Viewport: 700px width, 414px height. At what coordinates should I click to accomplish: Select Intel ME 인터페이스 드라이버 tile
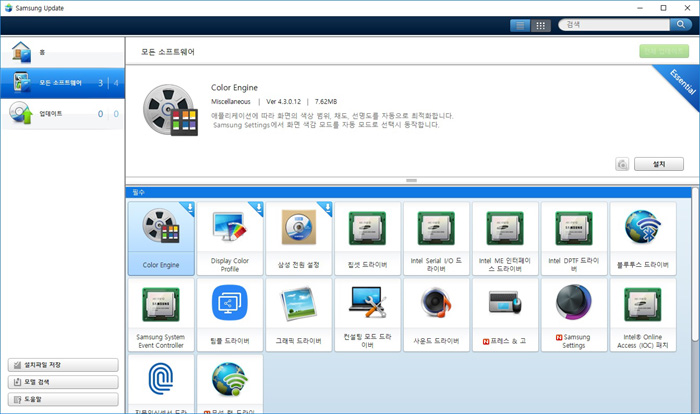tap(505, 238)
